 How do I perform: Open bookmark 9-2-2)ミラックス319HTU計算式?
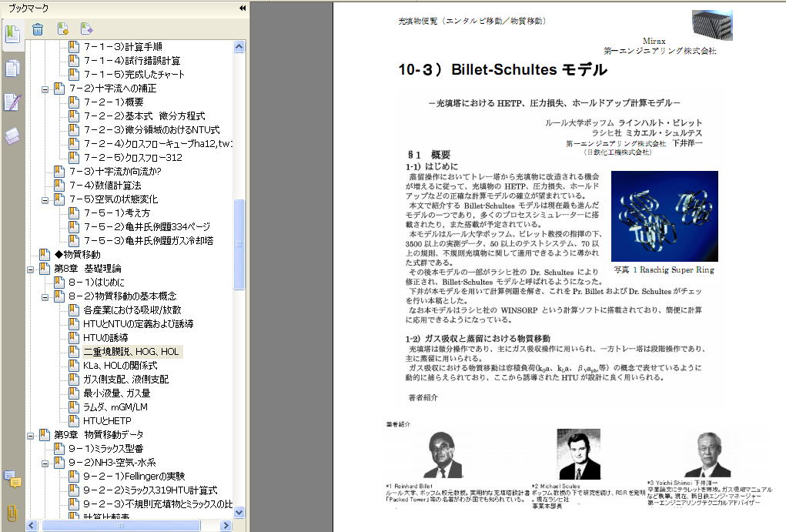(x=150, y=490)
